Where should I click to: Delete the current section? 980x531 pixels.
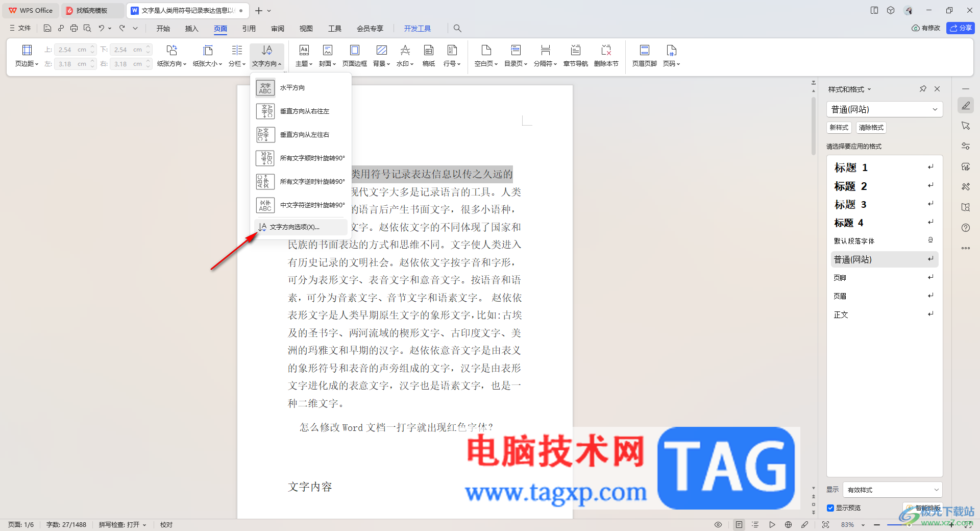click(x=606, y=56)
